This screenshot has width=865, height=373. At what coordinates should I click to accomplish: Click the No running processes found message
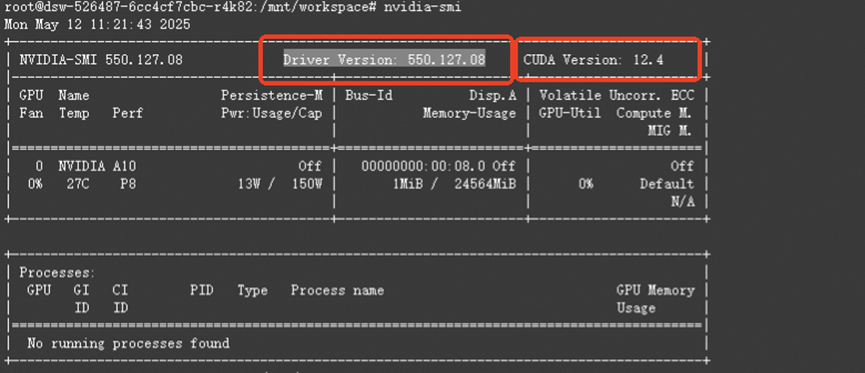click(129, 343)
